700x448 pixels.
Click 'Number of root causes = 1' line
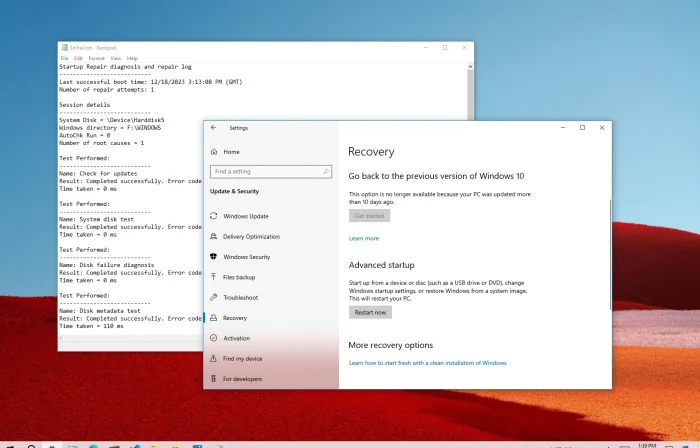(x=101, y=143)
